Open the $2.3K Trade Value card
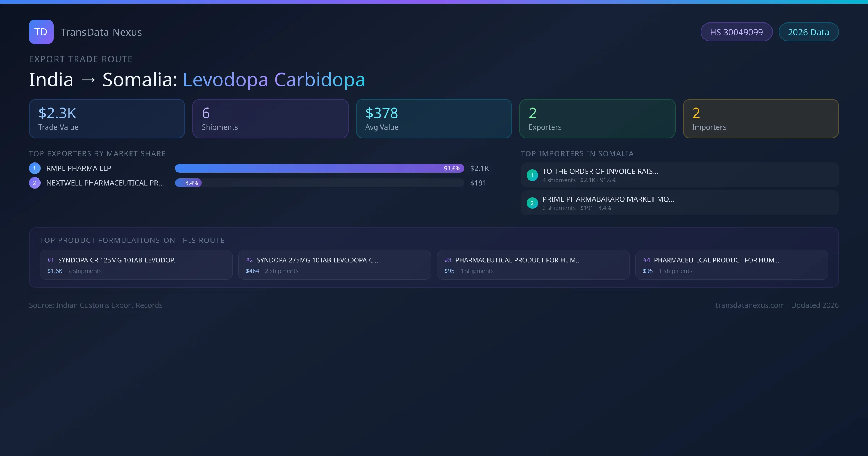The width and height of the screenshot is (868, 456). tap(107, 119)
